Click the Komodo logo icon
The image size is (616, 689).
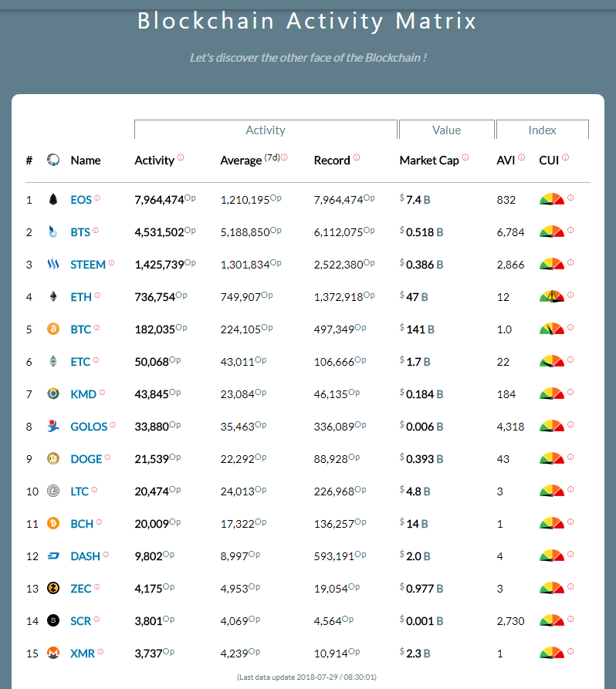53,394
